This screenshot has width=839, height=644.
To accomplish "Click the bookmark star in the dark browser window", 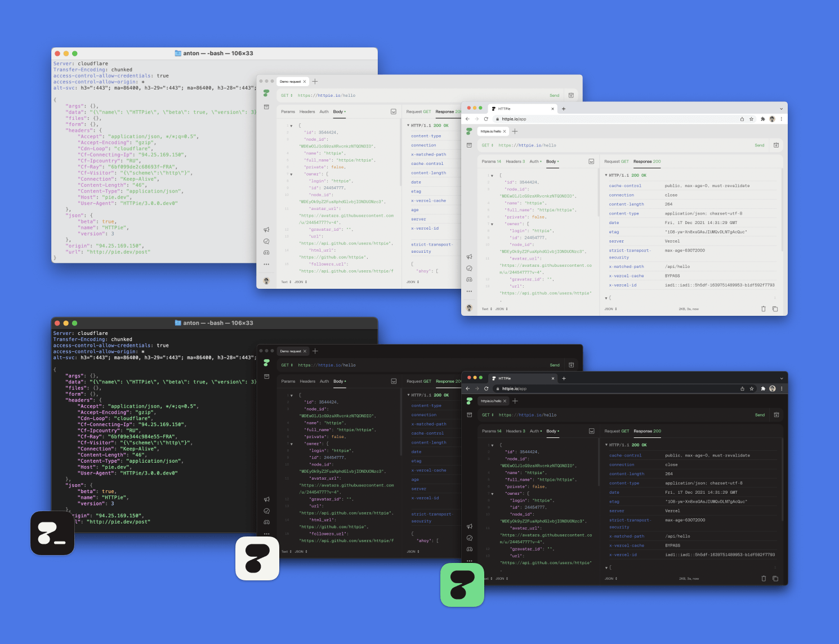I will (752, 388).
